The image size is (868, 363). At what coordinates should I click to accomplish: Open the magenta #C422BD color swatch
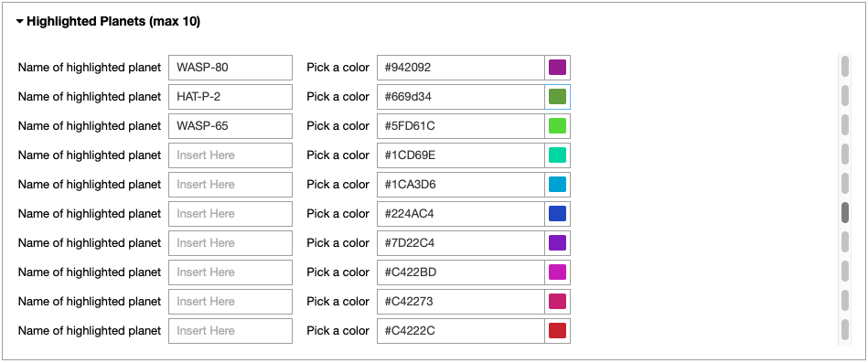(557, 272)
